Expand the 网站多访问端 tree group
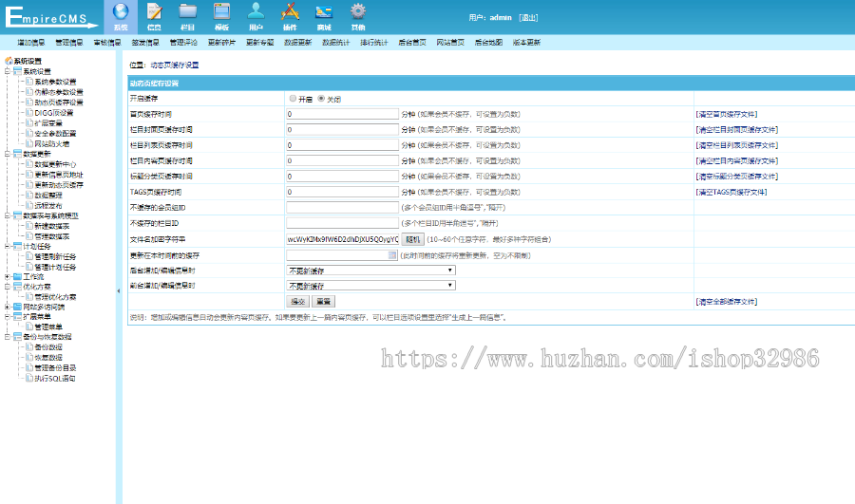Viewport: 855px width, 504px height. (7, 307)
